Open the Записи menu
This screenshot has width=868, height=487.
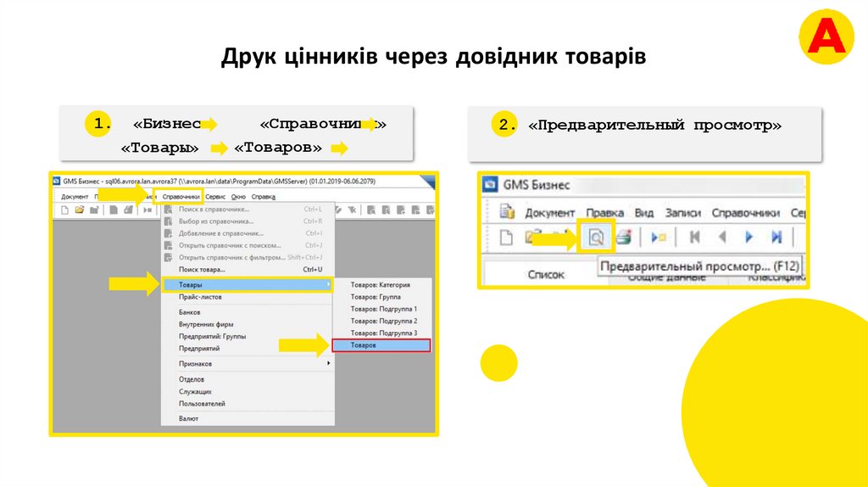pyautogui.click(x=682, y=213)
